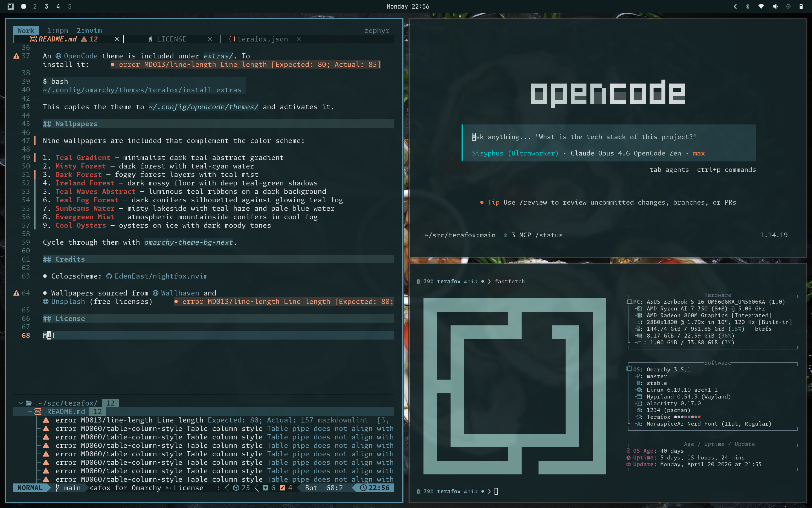
Task: Focus the 'Ask anything...' opencode prompt
Action: click(609, 137)
